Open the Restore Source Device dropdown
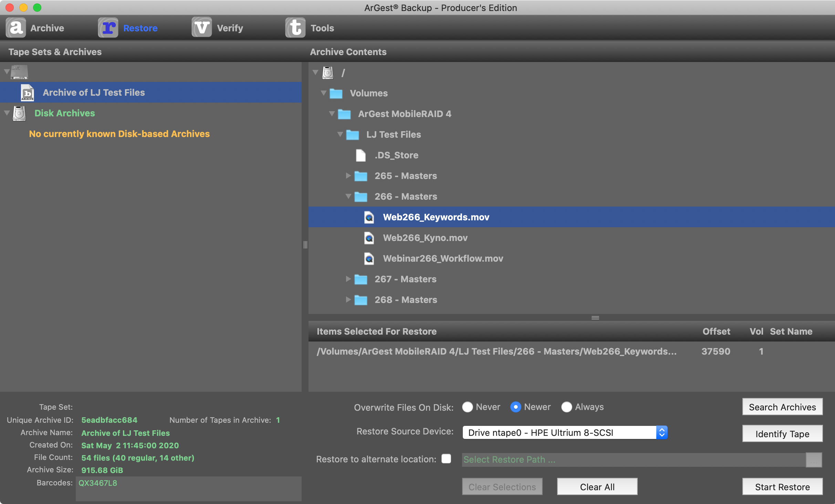The height and width of the screenshot is (504, 835). point(565,432)
